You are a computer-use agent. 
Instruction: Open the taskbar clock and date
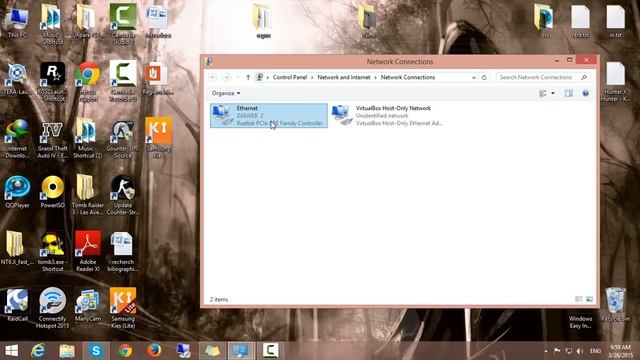click(620, 351)
